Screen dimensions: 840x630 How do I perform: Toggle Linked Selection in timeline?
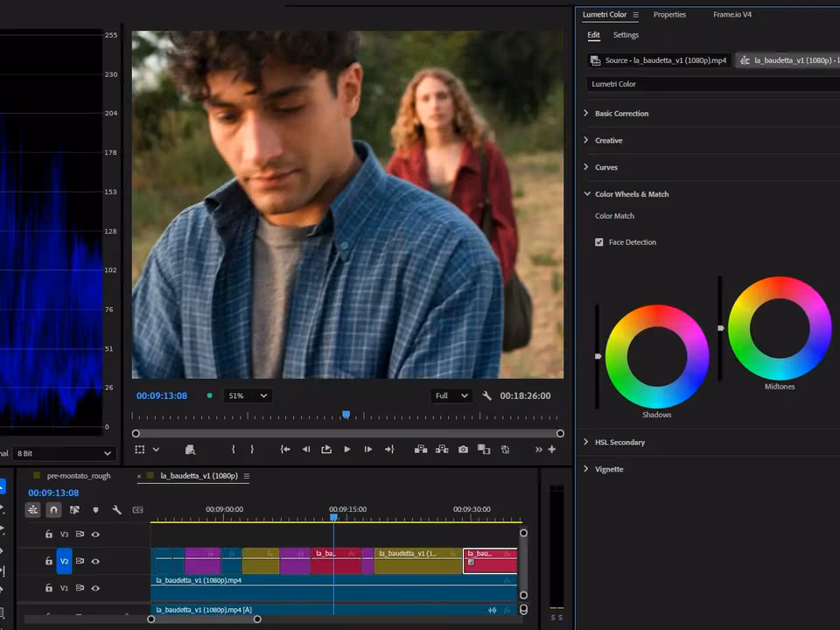pos(74,510)
